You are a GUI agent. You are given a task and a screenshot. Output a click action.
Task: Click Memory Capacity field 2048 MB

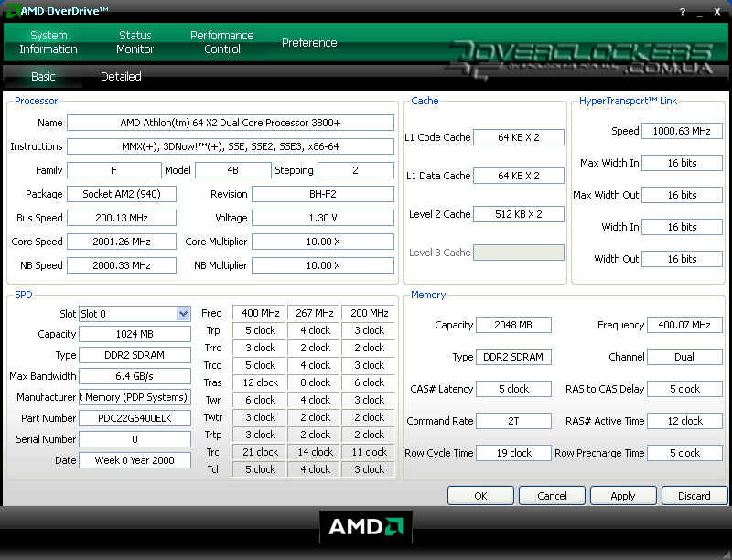[513, 325]
